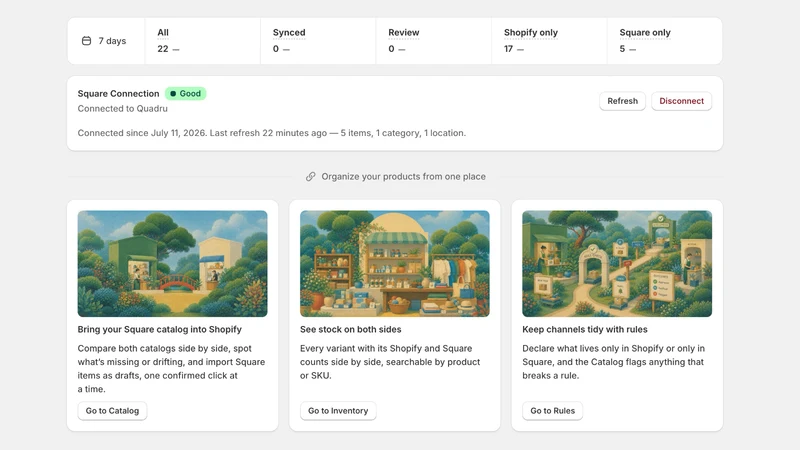Screen dimensions: 800x450
Task: Click Keep channels tidy with rules title
Action: tap(585, 330)
